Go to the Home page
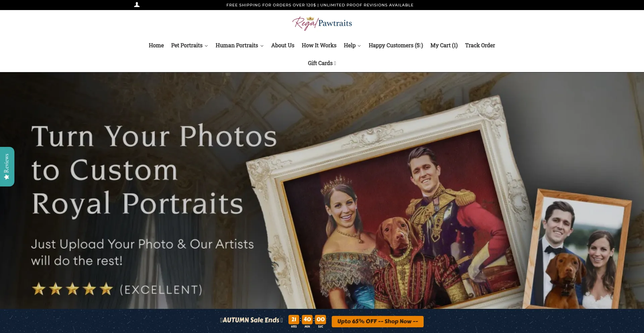The height and width of the screenshot is (333, 644). (156, 45)
